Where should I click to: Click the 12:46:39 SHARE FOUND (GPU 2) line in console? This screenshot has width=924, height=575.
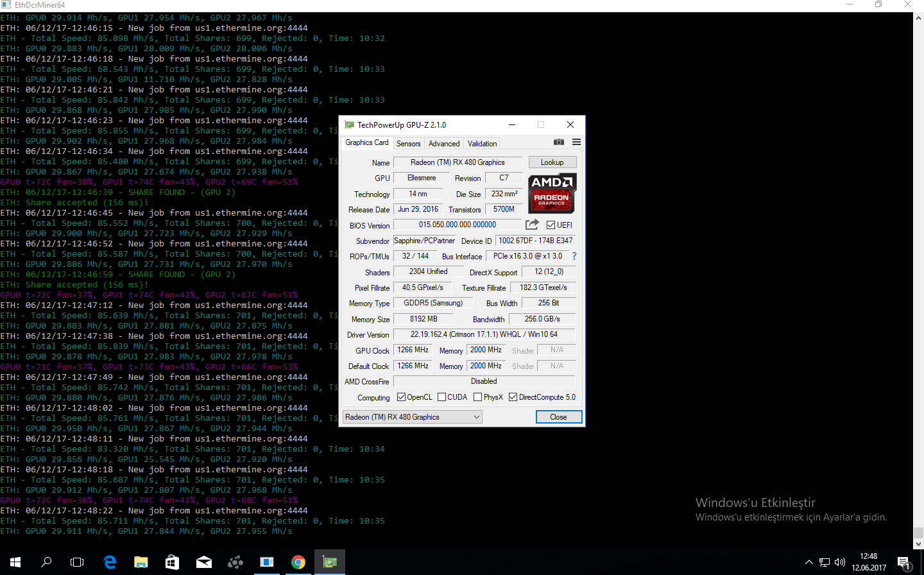click(x=118, y=192)
